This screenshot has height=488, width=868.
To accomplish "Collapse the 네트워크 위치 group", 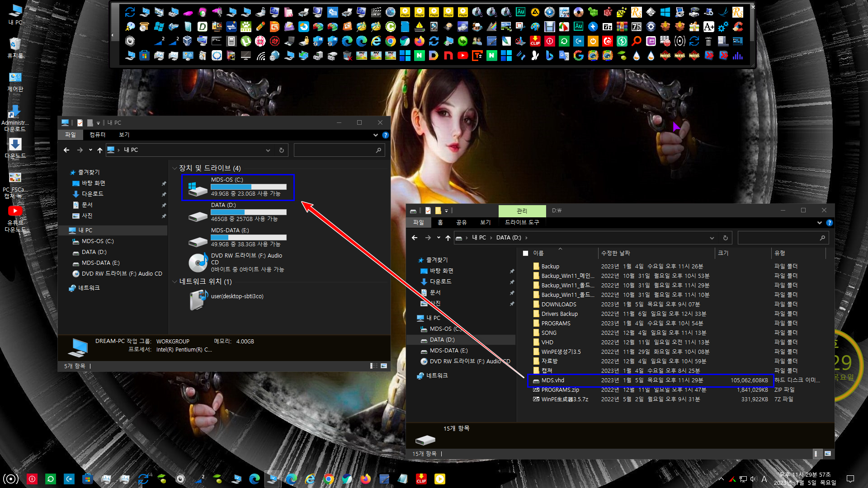I will pyautogui.click(x=175, y=282).
